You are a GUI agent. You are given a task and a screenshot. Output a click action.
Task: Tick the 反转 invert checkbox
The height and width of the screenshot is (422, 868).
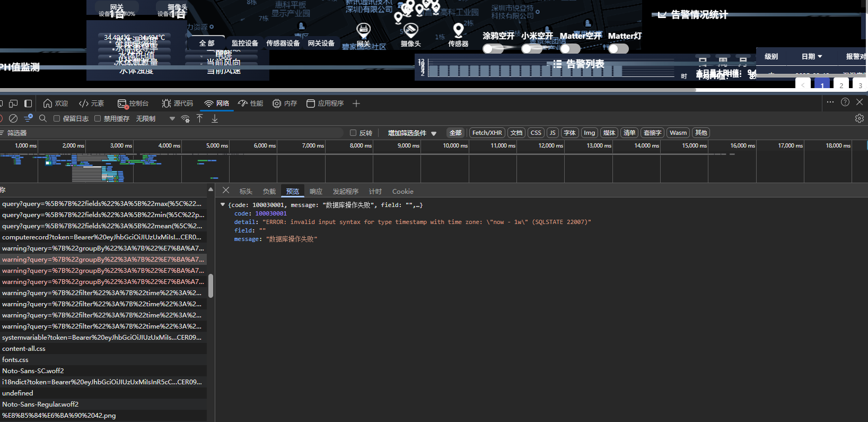(x=353, y=133)
